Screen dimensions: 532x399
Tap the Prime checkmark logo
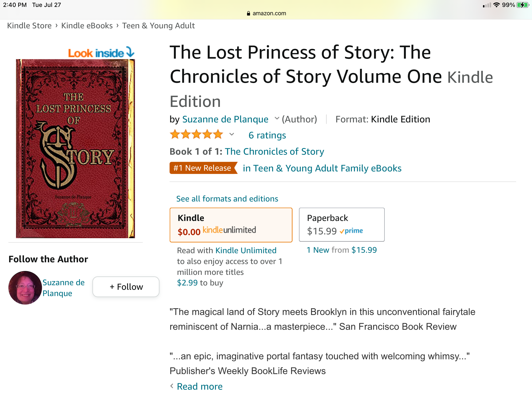(351, 231)
